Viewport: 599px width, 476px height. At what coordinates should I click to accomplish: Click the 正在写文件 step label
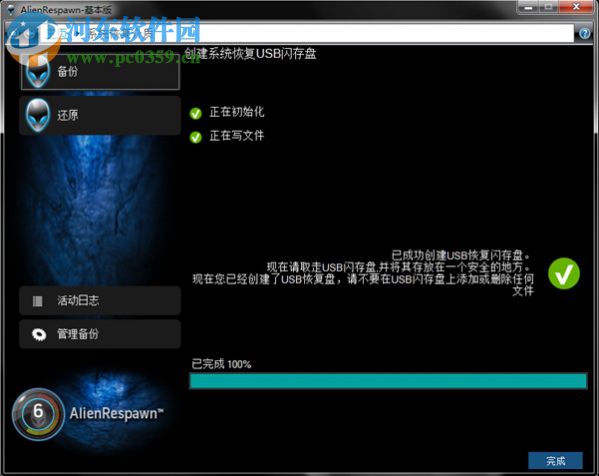237,136
